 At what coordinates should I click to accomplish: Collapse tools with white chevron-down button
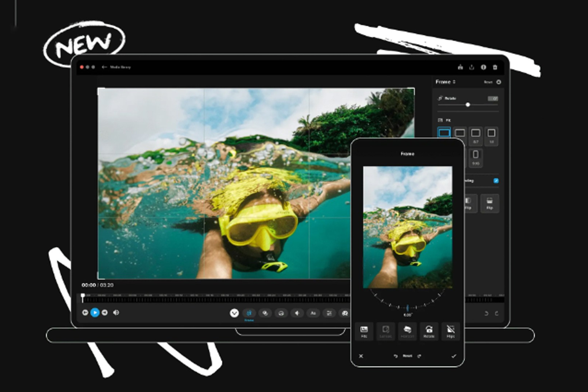coord(234,313)
